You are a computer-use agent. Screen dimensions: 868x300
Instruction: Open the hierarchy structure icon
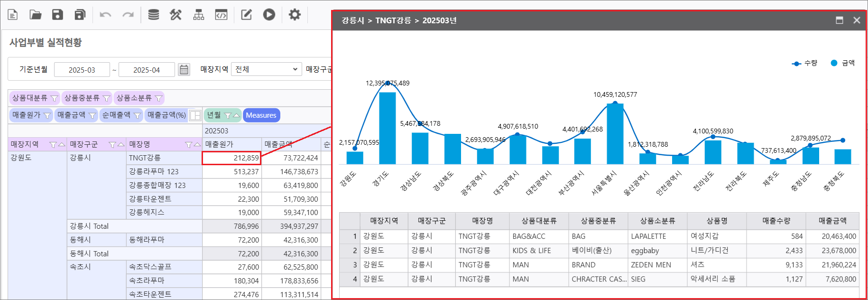[199, 15]
